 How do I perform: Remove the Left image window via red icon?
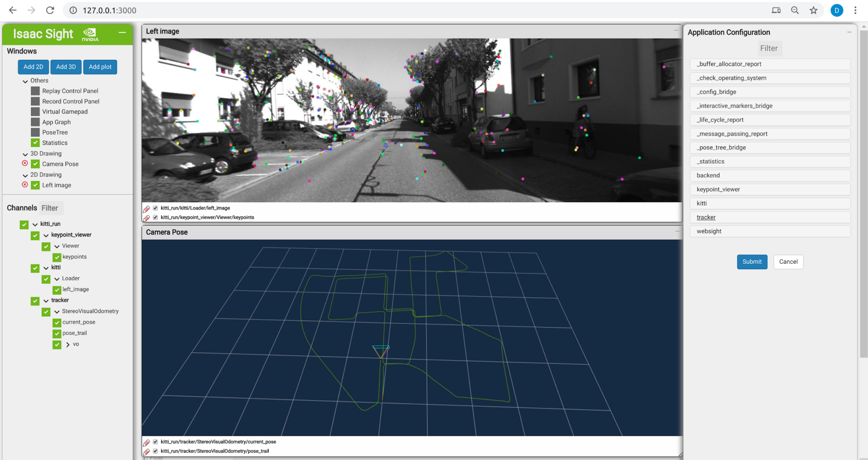(24, 184)
